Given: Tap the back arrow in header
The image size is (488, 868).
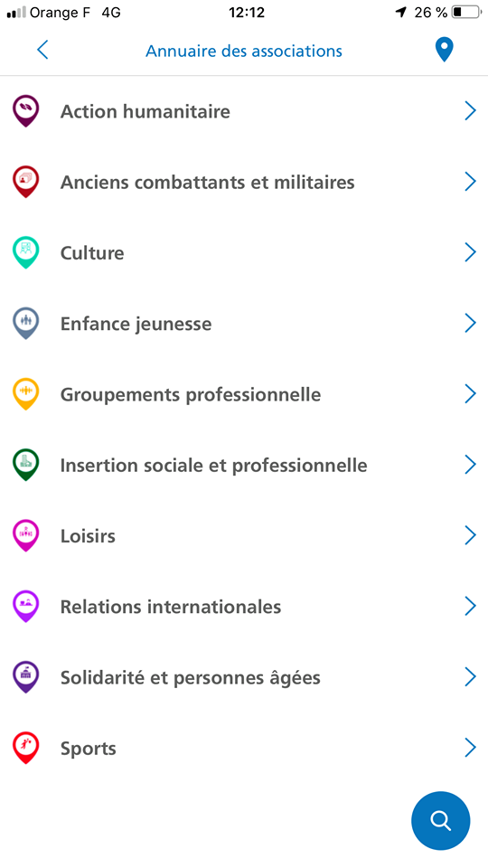Looking at the screenshot, I should click(42, 51).
